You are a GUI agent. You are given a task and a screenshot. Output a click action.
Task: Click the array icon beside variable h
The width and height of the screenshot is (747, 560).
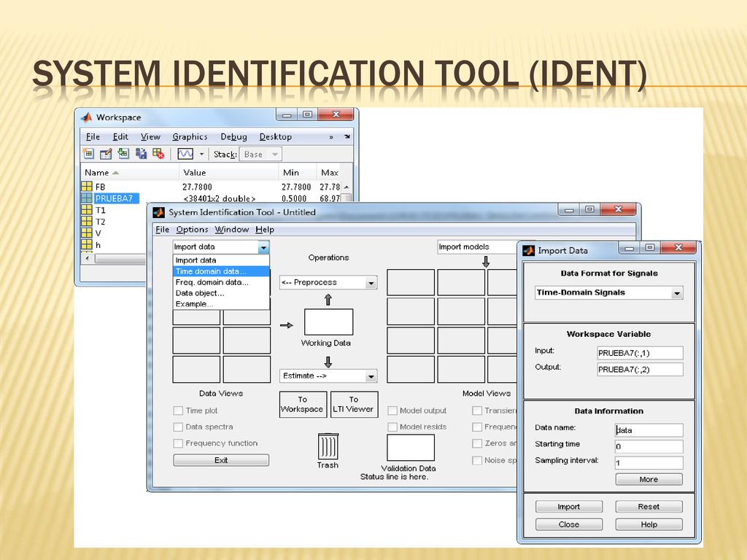pos(87,245)
